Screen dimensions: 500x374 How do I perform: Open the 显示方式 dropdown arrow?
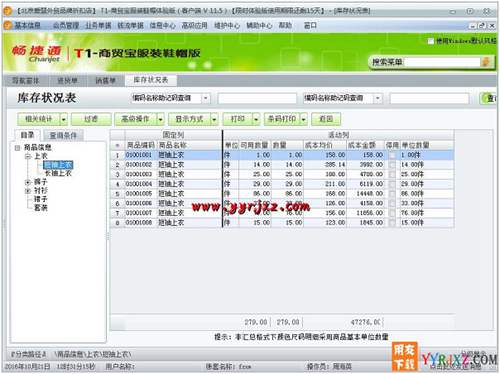click(x=214, y=119)
